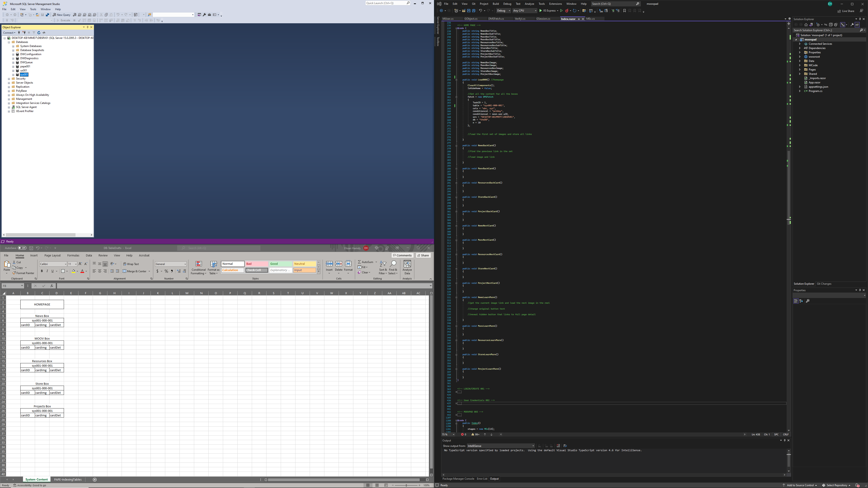Open the Toolbox icon in SSMS toolbar
Viewport: 868px width, 488px height.
[210, 15]
